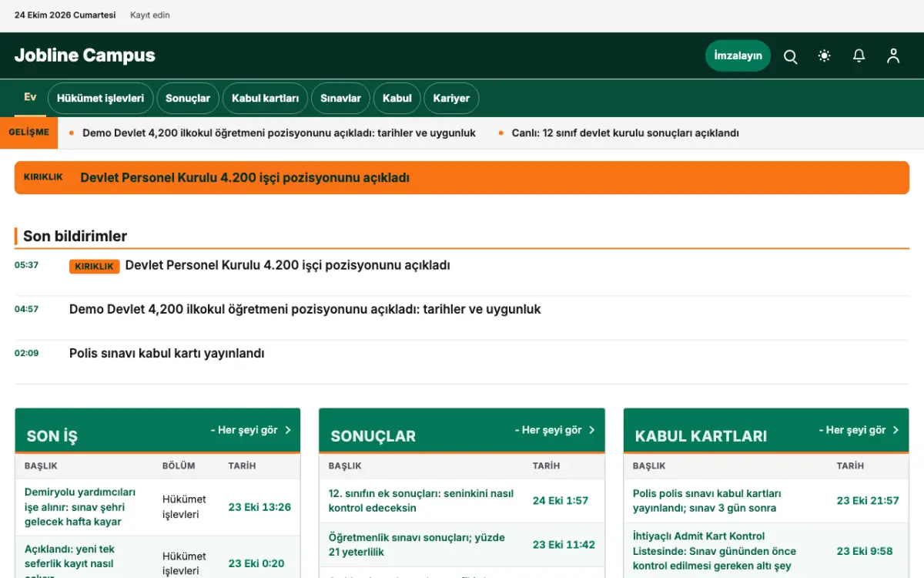Click the 23 Eki 21:57 date cell

868,500
